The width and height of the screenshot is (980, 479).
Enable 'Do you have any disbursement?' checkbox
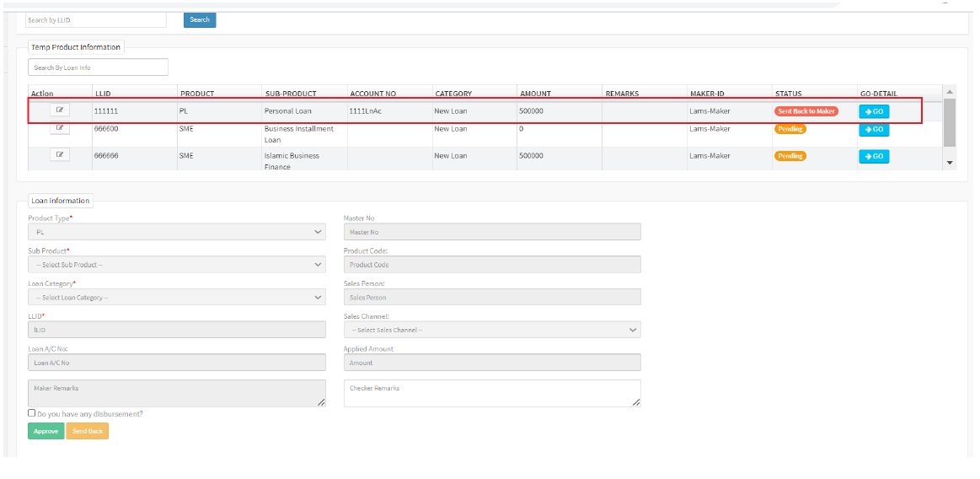coord(32,413)
